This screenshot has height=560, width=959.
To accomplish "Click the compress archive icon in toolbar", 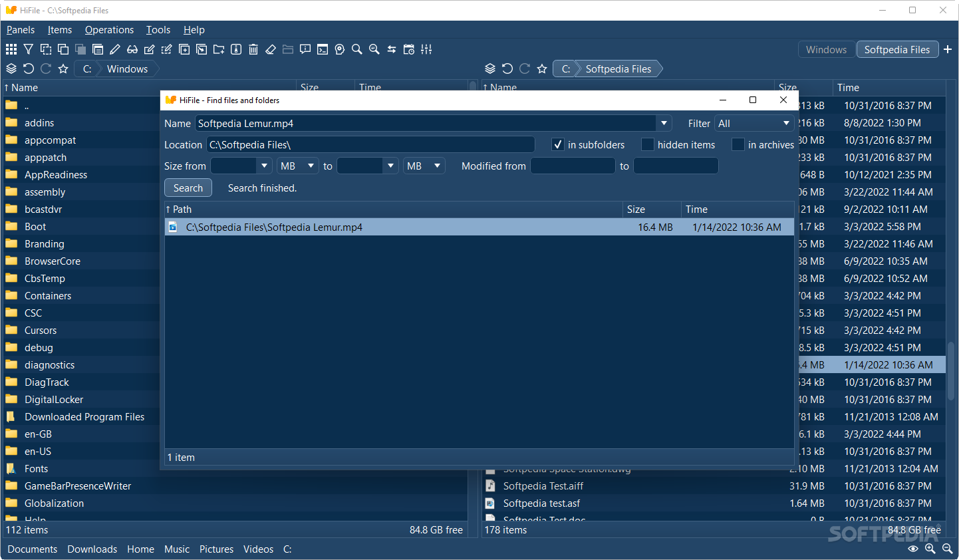I will point(236,49).
